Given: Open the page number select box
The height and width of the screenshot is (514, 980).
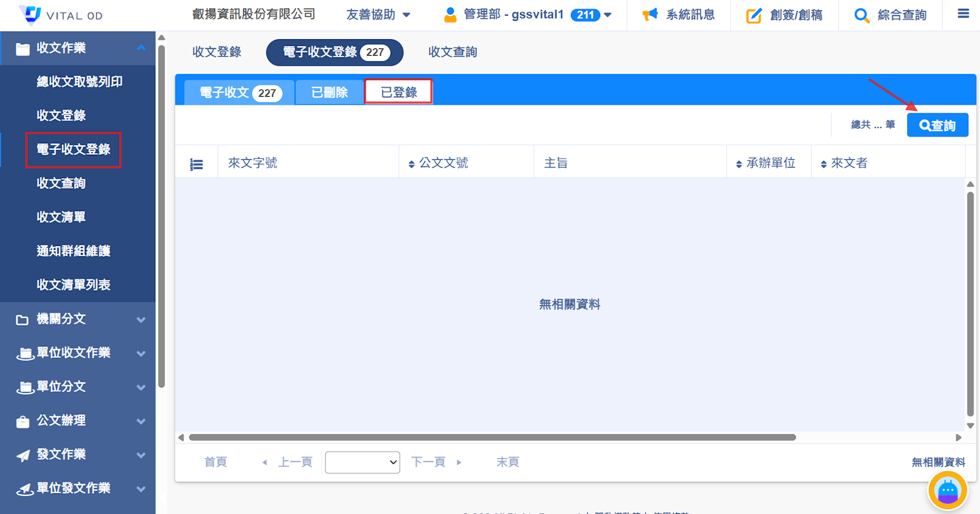Looking at the screenshot, I should [x=363, y=463].
